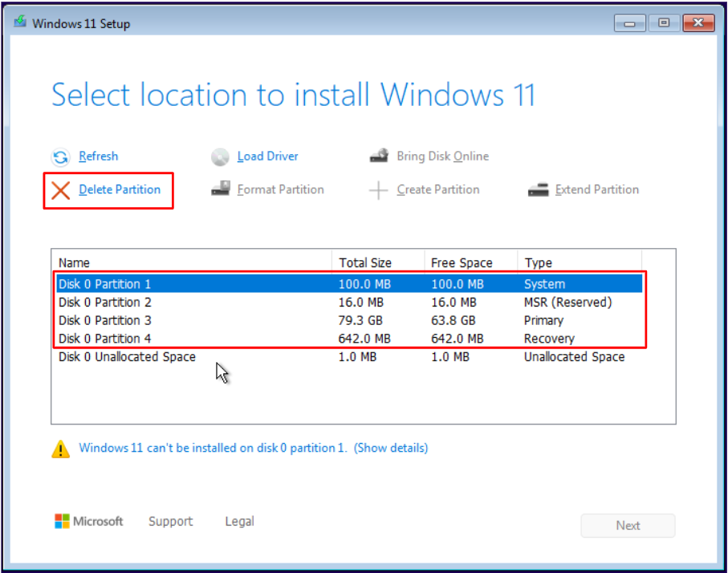Viewport: 728px width, 573px height.
Task: Click the Load Driver disc icon
Action: (221, 156)
